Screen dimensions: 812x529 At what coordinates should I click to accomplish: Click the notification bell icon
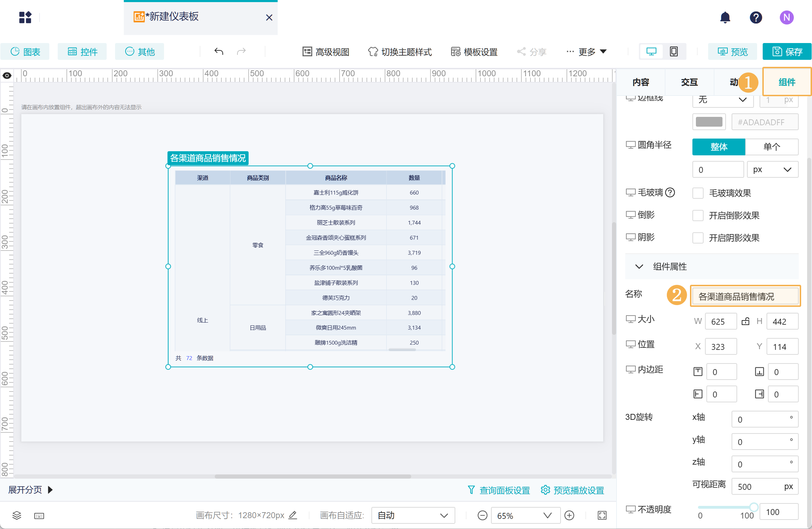coord(725,17)
